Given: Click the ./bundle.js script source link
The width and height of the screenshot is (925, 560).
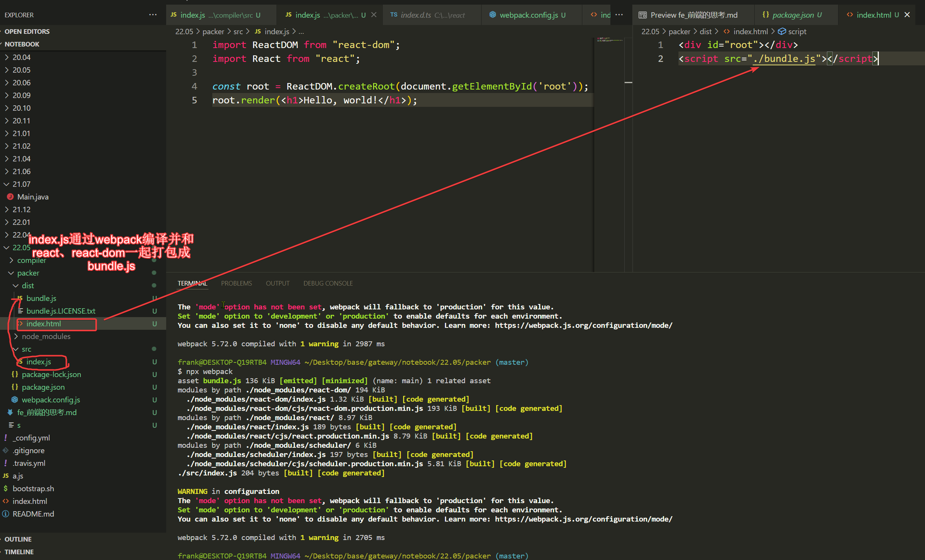Looking at the screenshot, I should [x=784, y=59].
